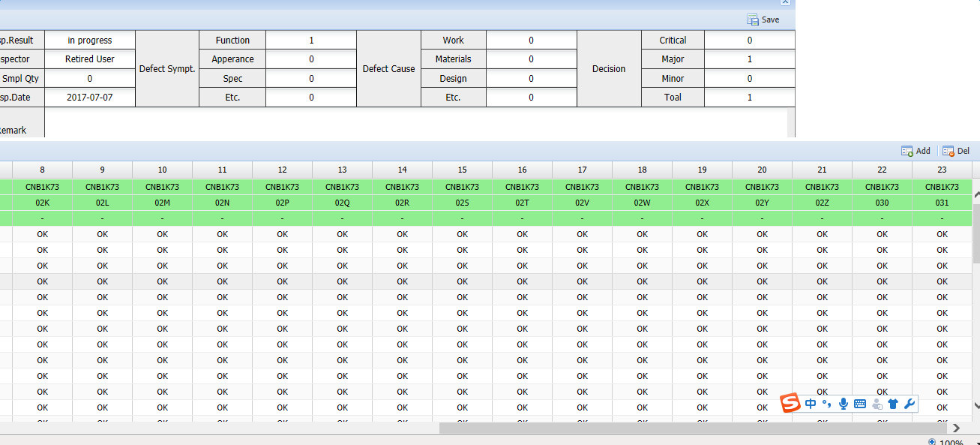This screenshot has height=445, width=980.
Task: Select column header 23
Action: (x=942, y=170)
